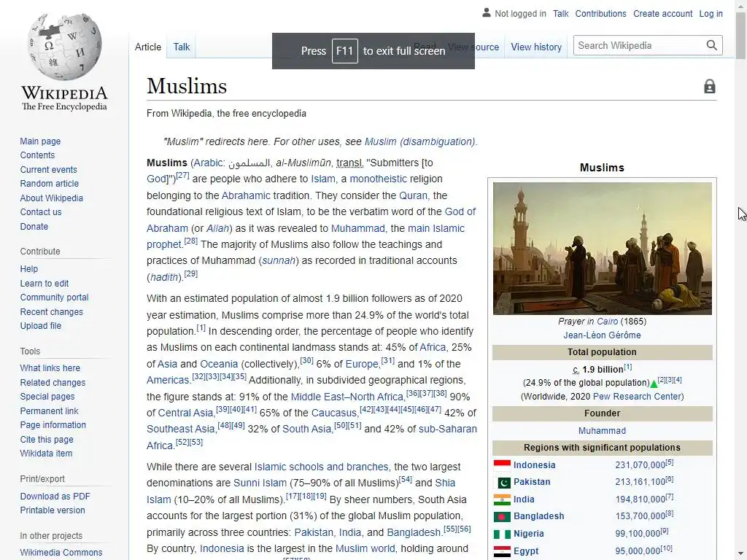
Task: Open the Printable version link
Action: [53, 510]
